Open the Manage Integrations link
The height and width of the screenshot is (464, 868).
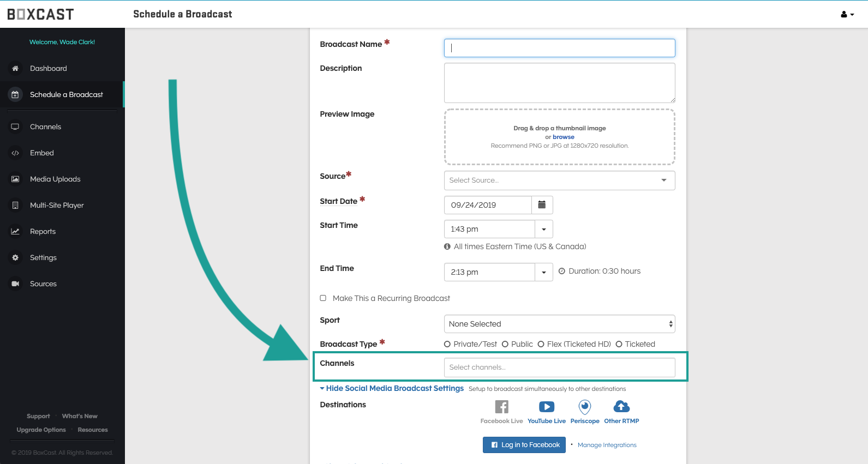[607, 445]
